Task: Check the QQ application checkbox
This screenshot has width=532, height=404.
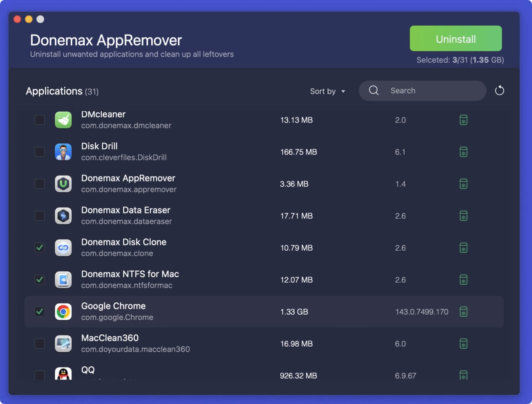Action: pyautogui.click(x=40, y=375)
